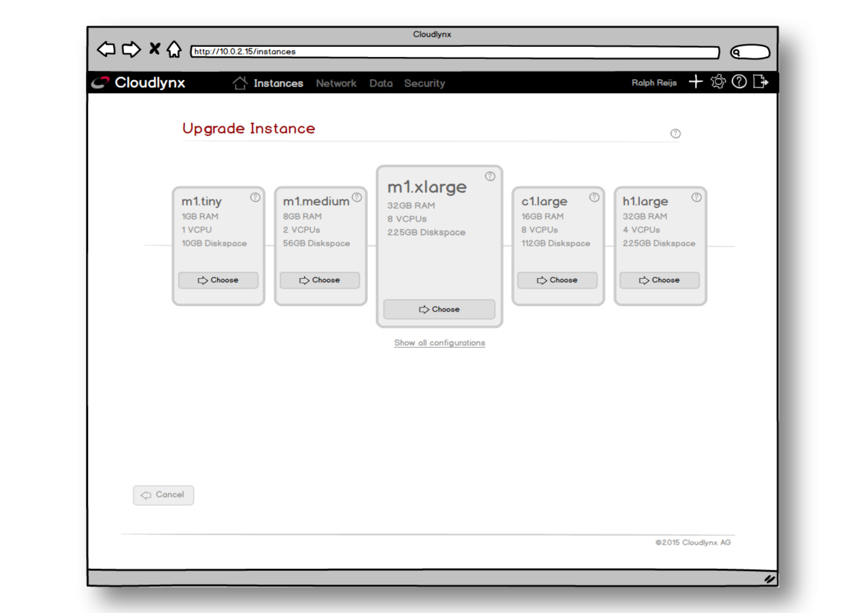This screenshot has width=868, height=613.
Task: Click Show all configurations link
Action: [x=440, y=343]
